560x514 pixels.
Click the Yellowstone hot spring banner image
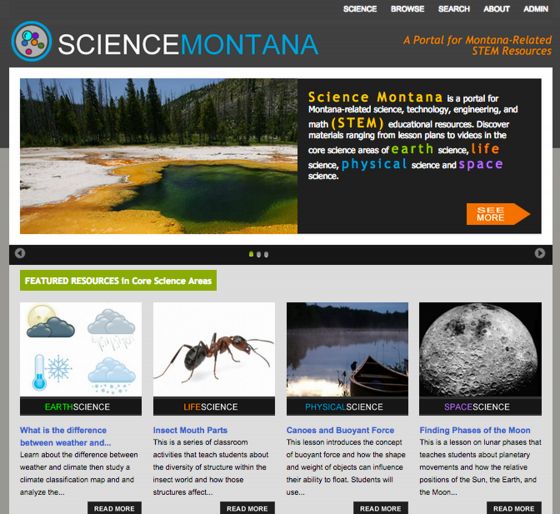pos(159,156)
